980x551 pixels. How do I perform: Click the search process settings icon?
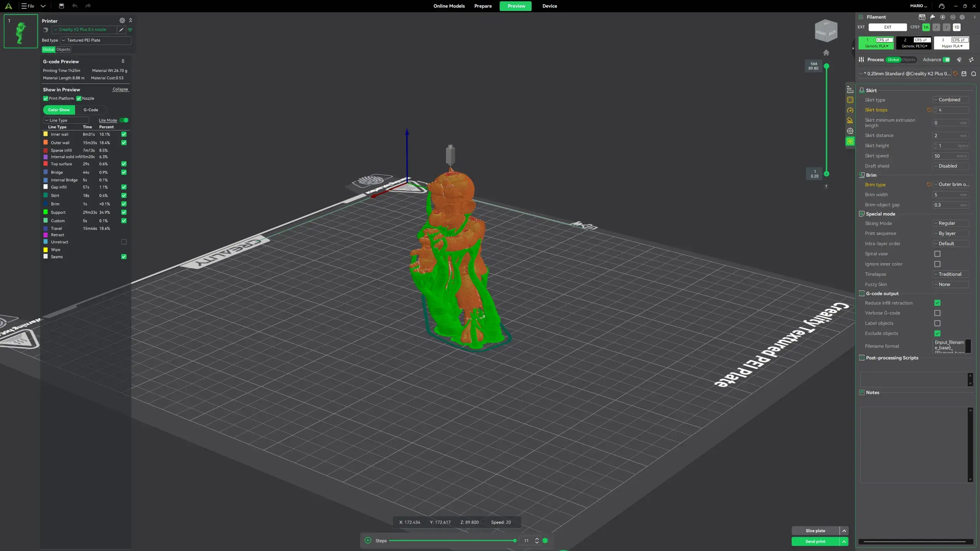click(973, 73)
